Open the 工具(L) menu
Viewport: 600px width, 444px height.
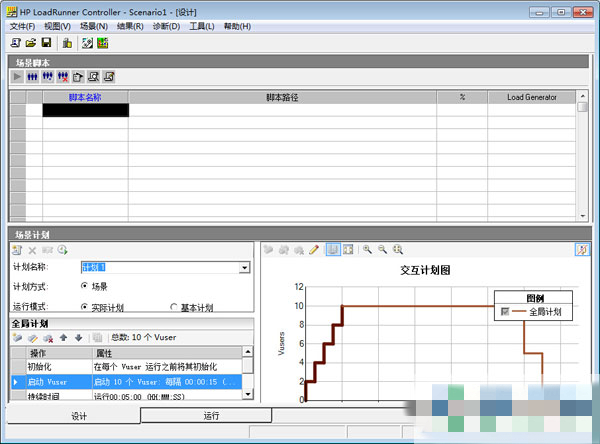(x=202, y=26)
